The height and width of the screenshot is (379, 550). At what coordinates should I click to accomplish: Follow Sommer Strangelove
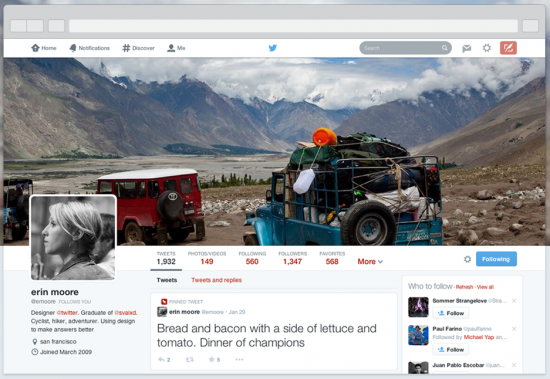point(451,313)
